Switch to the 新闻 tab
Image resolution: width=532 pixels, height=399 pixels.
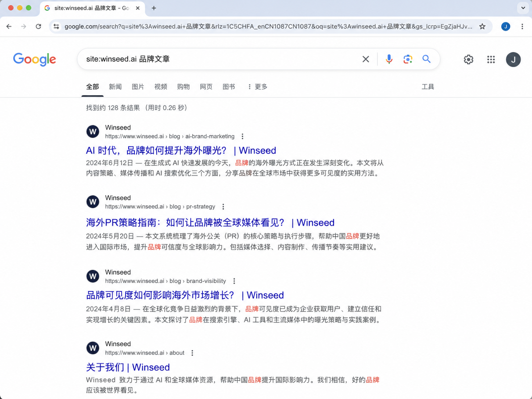pyautogui.click(x=115, y=87)
